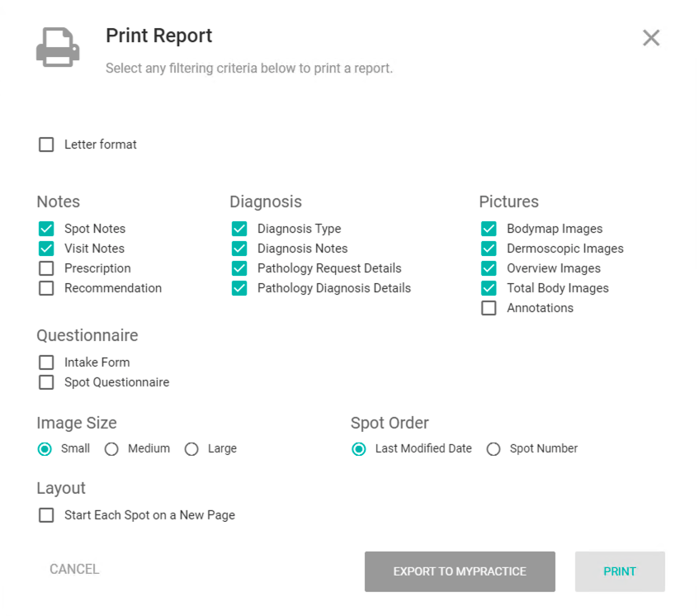The width and height of the screenshot is (699, 616).
Task: Disable Dermoscopic Images
Action: pyautogui.click(x=489, y=249)
